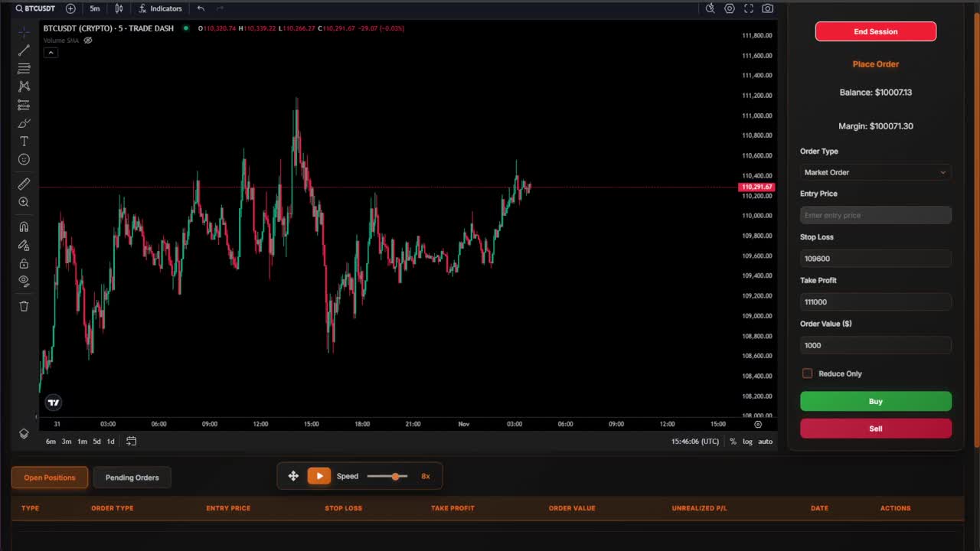
Task: Toggle lock all drawing tools
Action: [24, 263]
